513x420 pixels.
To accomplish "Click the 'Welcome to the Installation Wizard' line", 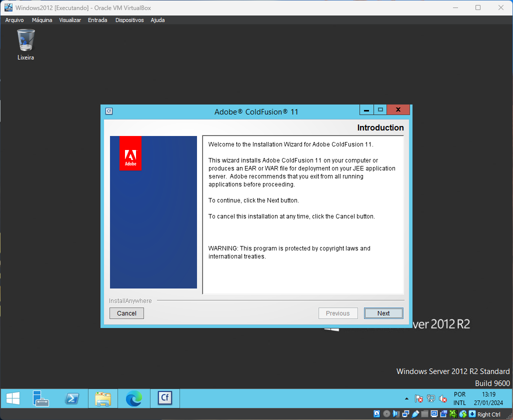I will tap(291, 144).
